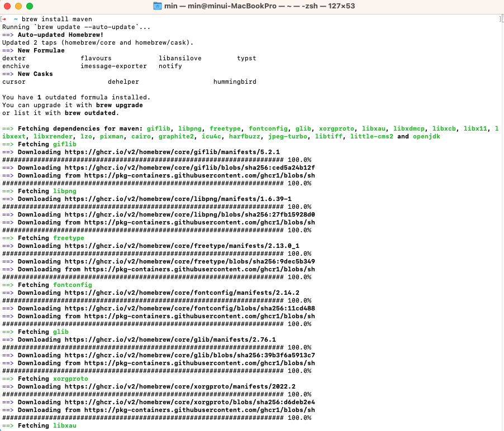Click 'Auto-updated Homebrew!' line
This screenshot has height=431, width=504.
60,35
